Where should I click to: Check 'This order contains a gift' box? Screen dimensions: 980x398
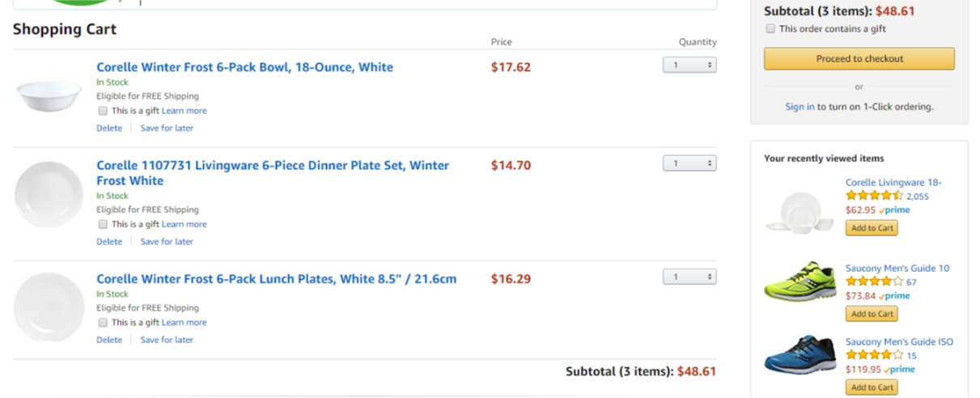pos(770,29)
